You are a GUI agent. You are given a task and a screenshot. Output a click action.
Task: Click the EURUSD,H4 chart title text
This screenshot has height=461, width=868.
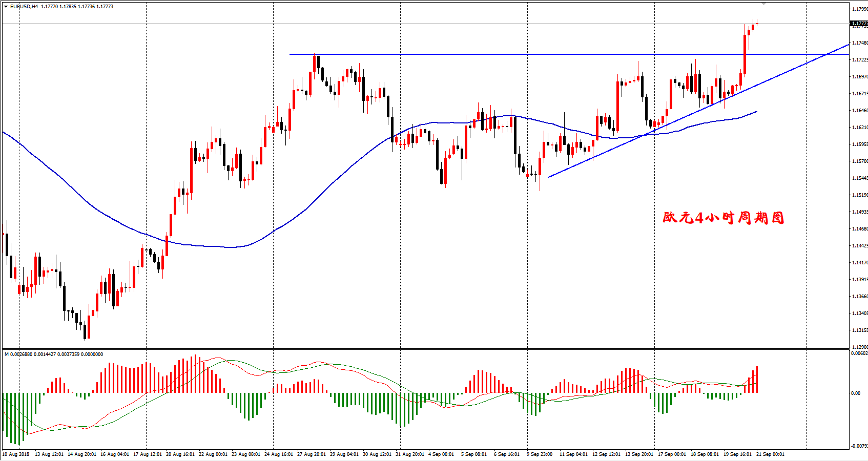tap(24, 7)
